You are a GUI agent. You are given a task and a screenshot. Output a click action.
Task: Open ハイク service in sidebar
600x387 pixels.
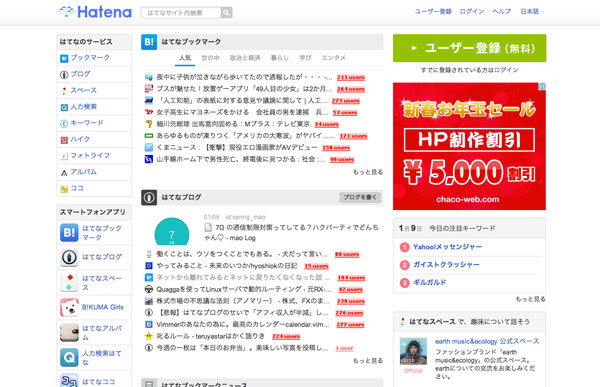click(x=80, y=139)
